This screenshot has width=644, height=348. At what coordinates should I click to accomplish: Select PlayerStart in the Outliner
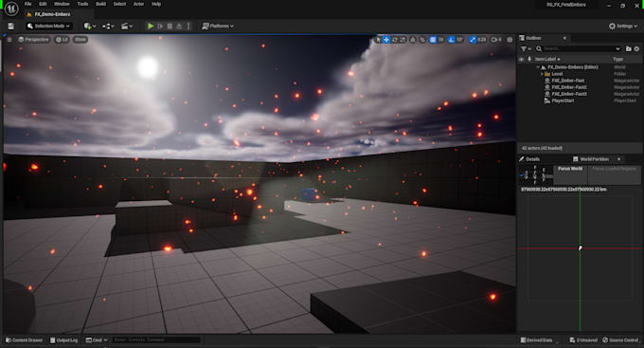click(563, 101)
